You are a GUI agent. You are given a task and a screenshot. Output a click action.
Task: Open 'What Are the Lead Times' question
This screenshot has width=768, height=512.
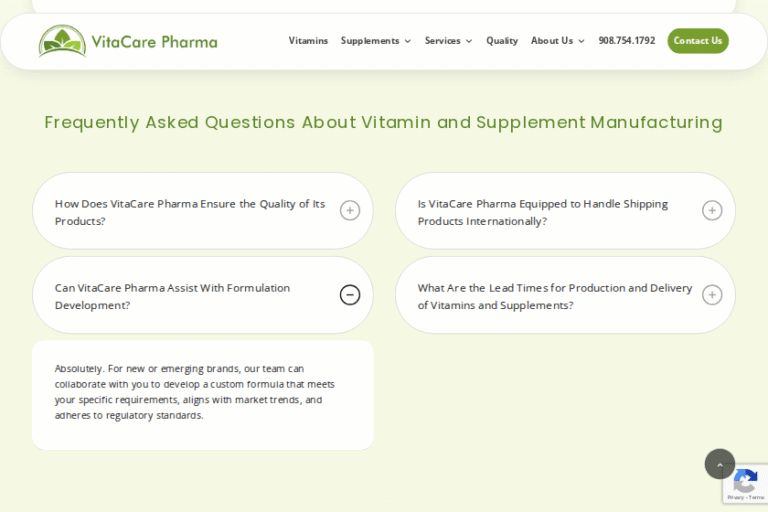[x=555, y=296]
